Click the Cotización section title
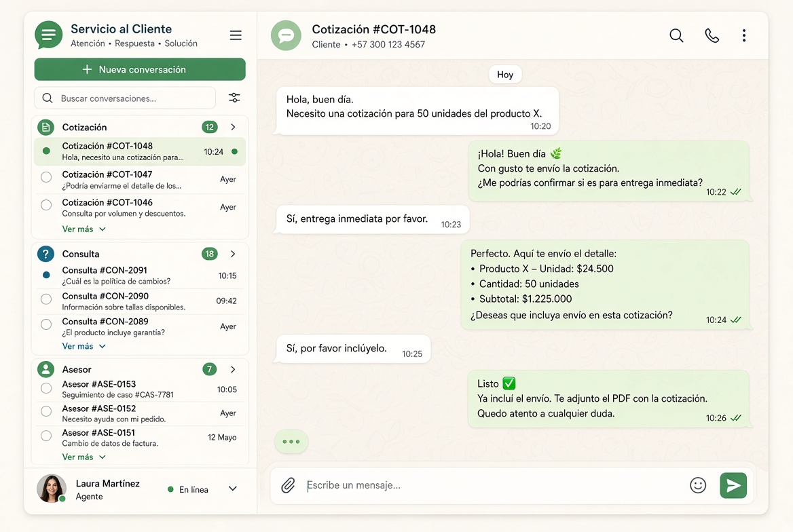Screen dimensions: 793x532 (x=84, y=128)
